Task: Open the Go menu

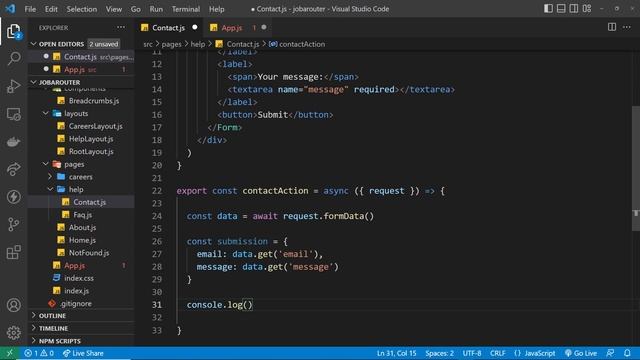Action: [x=136, y=9]
